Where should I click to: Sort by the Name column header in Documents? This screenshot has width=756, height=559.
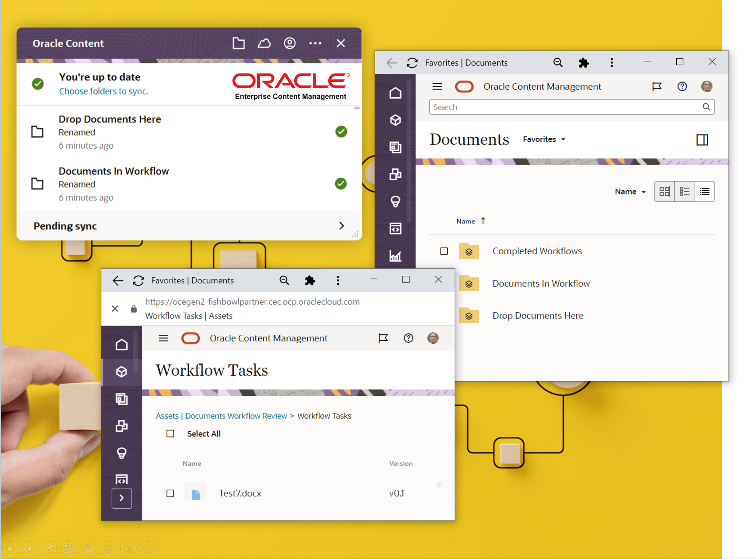tap(466, 221)
